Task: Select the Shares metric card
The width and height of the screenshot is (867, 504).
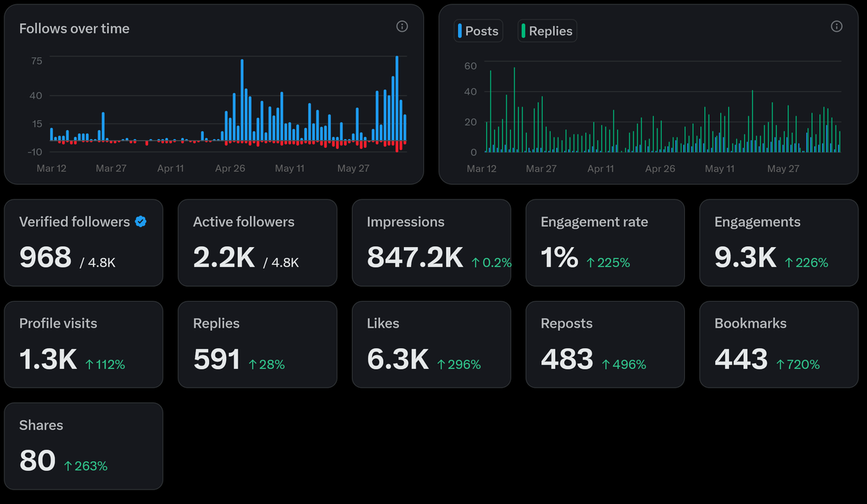Action: 84,446
